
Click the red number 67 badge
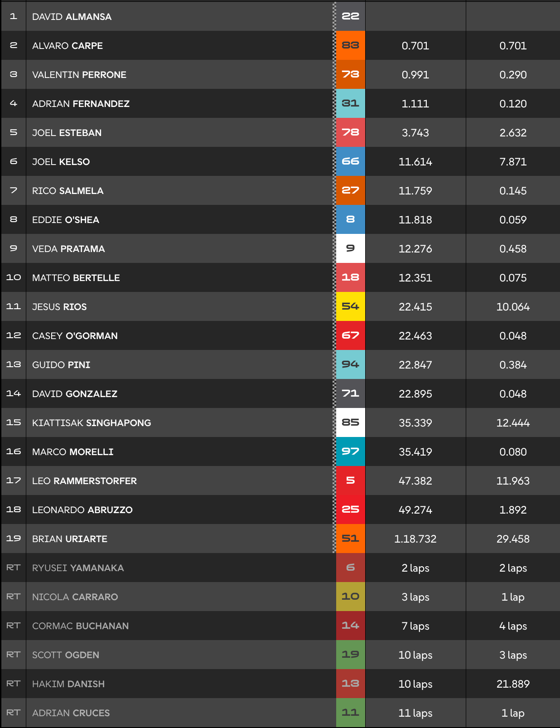(350, 335)
